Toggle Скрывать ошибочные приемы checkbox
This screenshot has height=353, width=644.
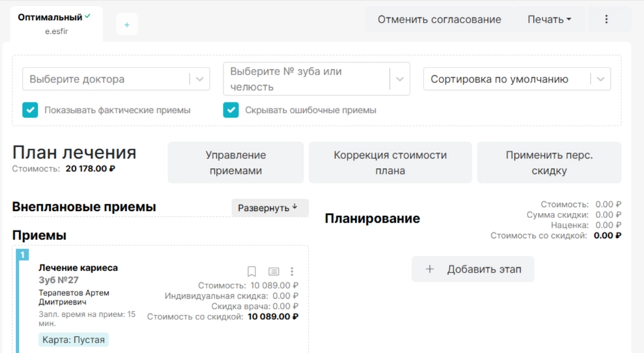[x=230, y=110]
